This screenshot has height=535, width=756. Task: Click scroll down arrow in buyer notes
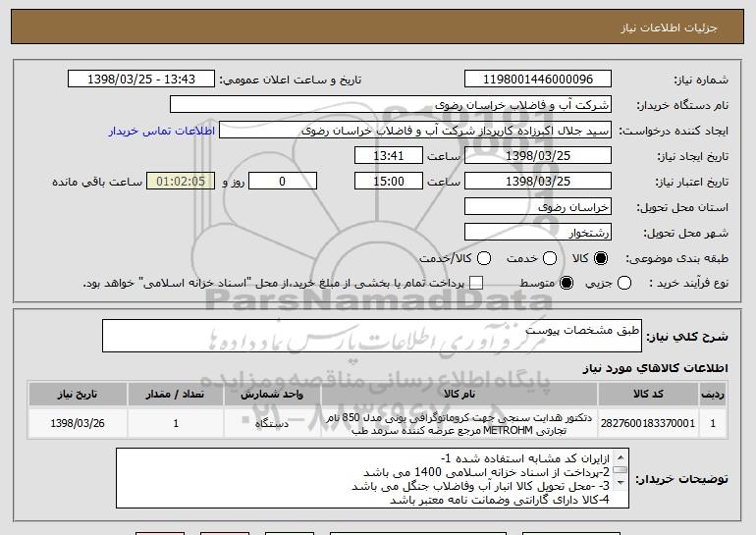pos(621,482)
